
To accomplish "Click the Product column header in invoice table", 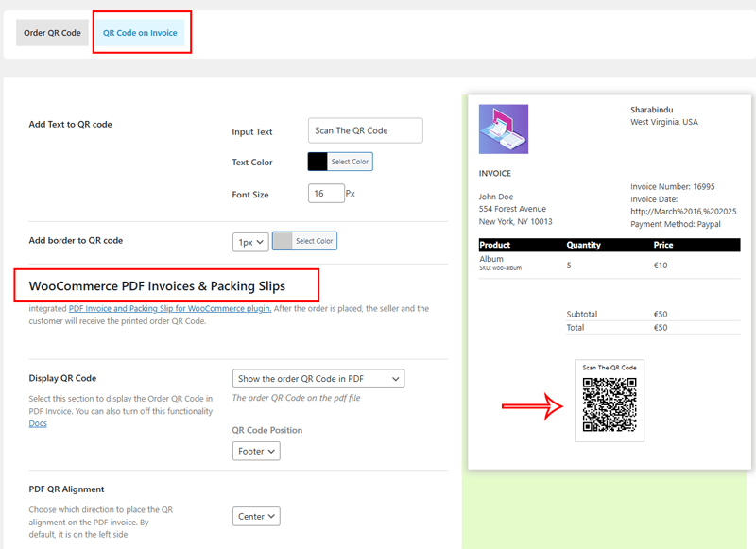I will click(x=495, y=245).
